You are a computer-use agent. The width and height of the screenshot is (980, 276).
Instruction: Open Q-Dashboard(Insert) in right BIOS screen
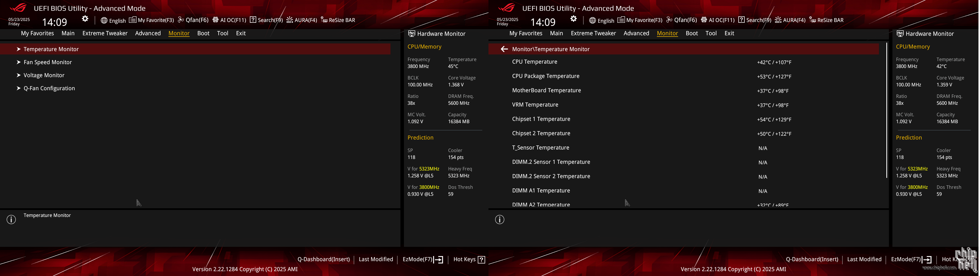[x=812, y=259]
